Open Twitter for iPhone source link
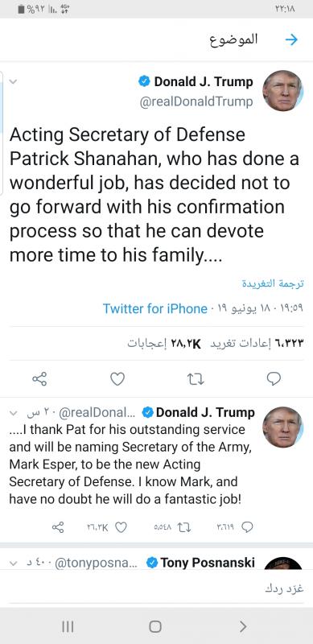This screenshot has height=644, width=313. pyautogui.click(x=154, y=309)
